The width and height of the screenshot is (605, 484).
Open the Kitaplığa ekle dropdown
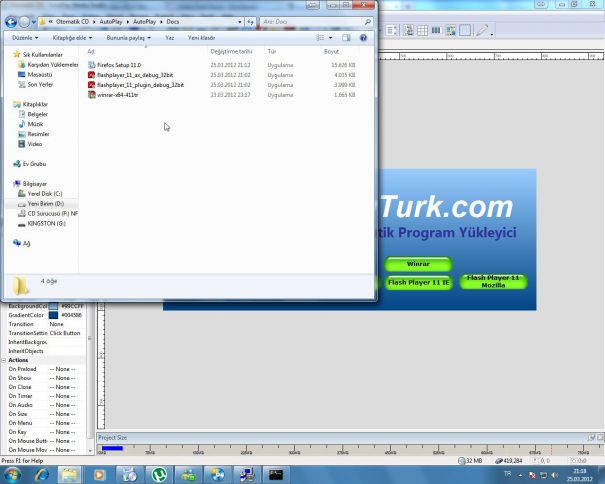pyautogui.click(x=72, y=38)
